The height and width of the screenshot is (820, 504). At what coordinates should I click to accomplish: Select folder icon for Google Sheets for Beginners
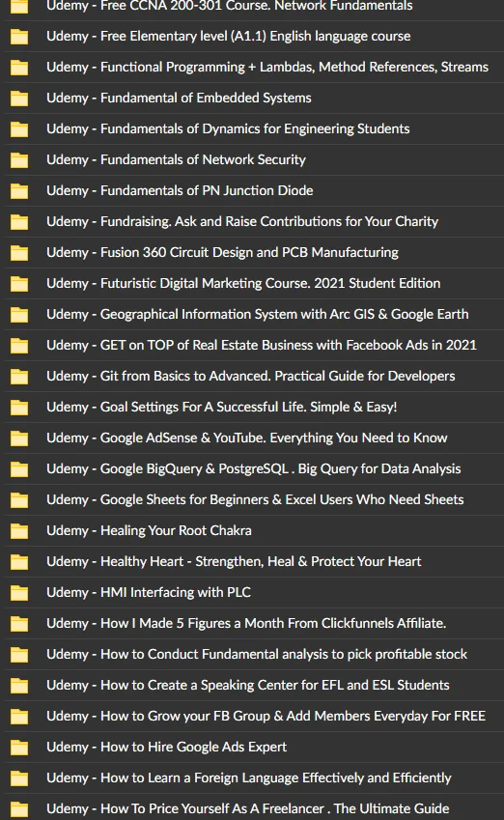pos(19,500)
